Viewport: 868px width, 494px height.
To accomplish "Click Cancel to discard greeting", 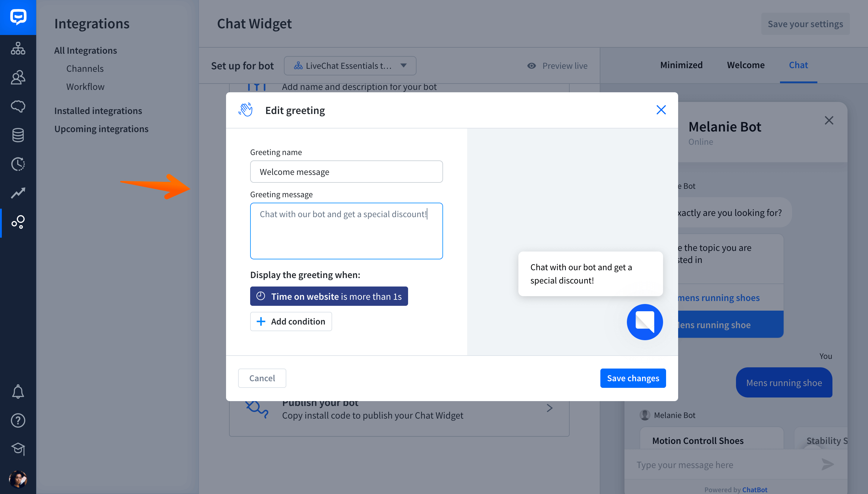I will click(x=262, y=378).
